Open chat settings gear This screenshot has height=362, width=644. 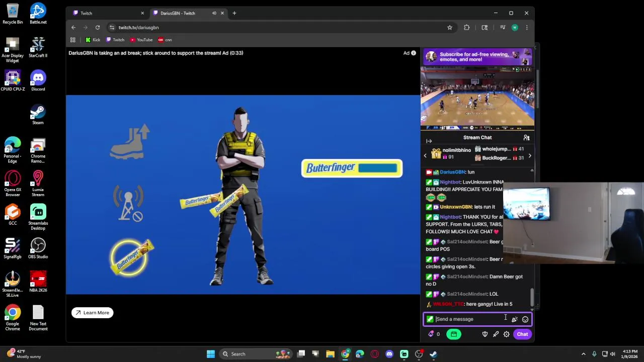[x=507, y=334]
